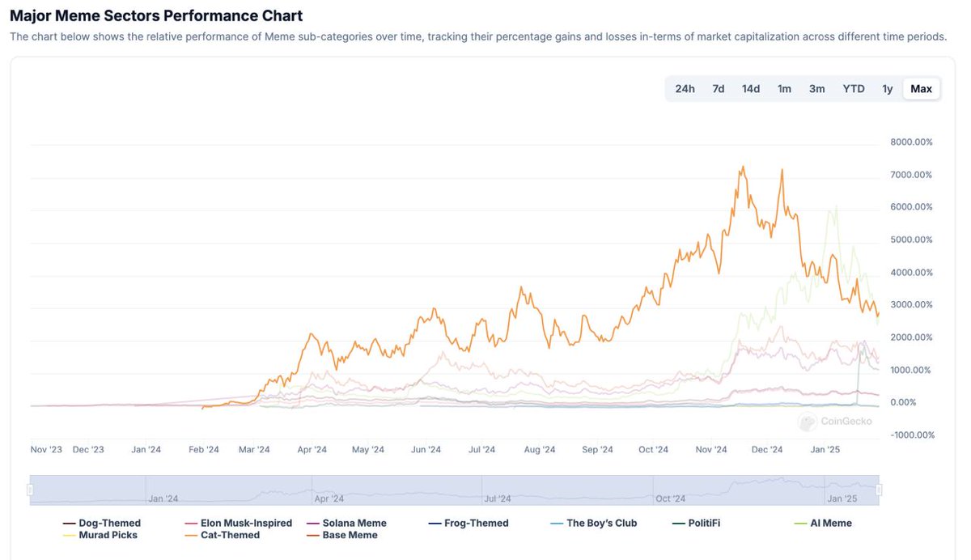
Task: Toggle the Murad Picks legend series
Action: 100,535
